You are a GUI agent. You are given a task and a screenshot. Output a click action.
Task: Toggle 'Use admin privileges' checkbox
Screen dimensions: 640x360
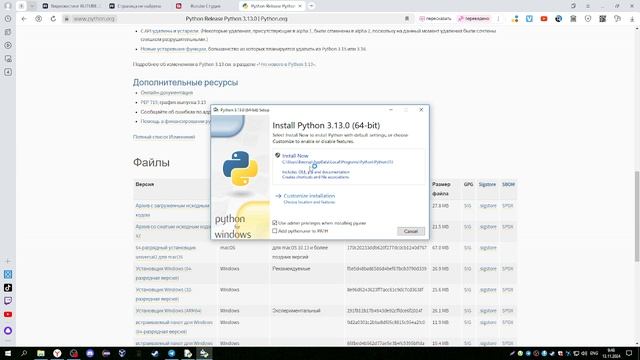[x=275, y=223]
